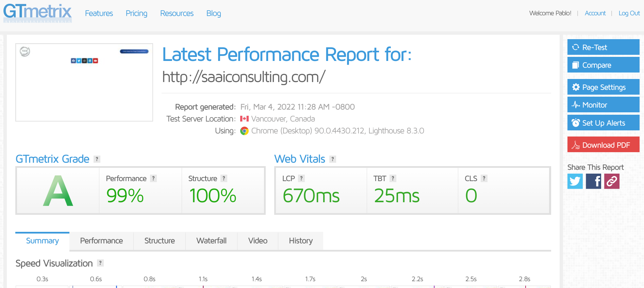
Task: Click the 2.8s timeline label
Action: point(525,279)
